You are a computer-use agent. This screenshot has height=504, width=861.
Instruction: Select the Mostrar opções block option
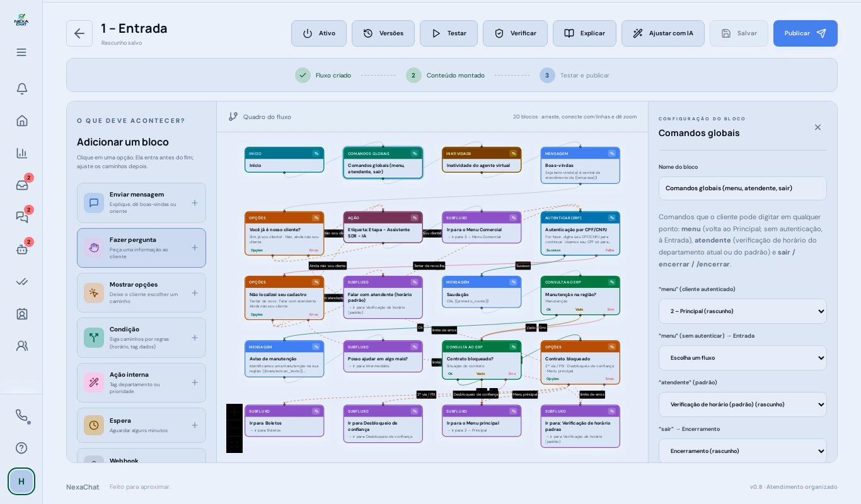point(141,293)
